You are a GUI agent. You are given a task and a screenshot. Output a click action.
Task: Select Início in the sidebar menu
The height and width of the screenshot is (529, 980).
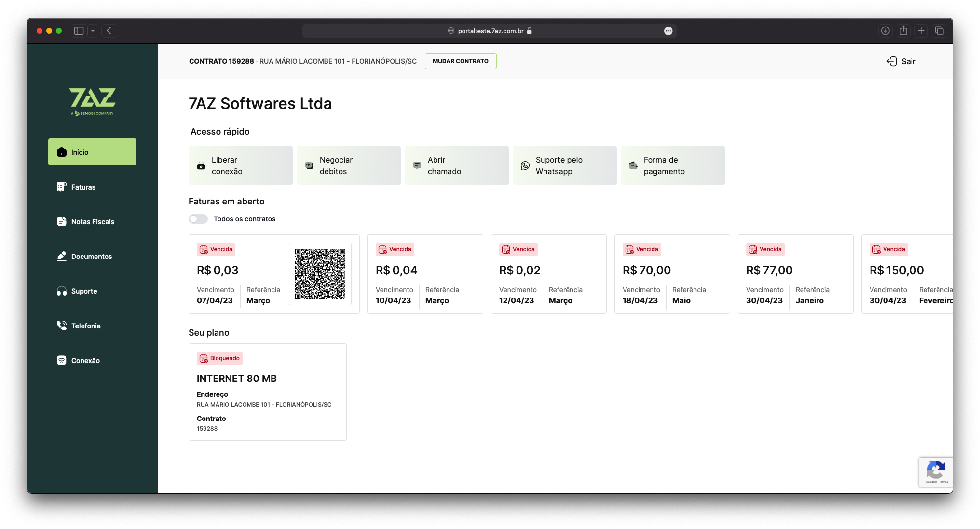(92, 152)
